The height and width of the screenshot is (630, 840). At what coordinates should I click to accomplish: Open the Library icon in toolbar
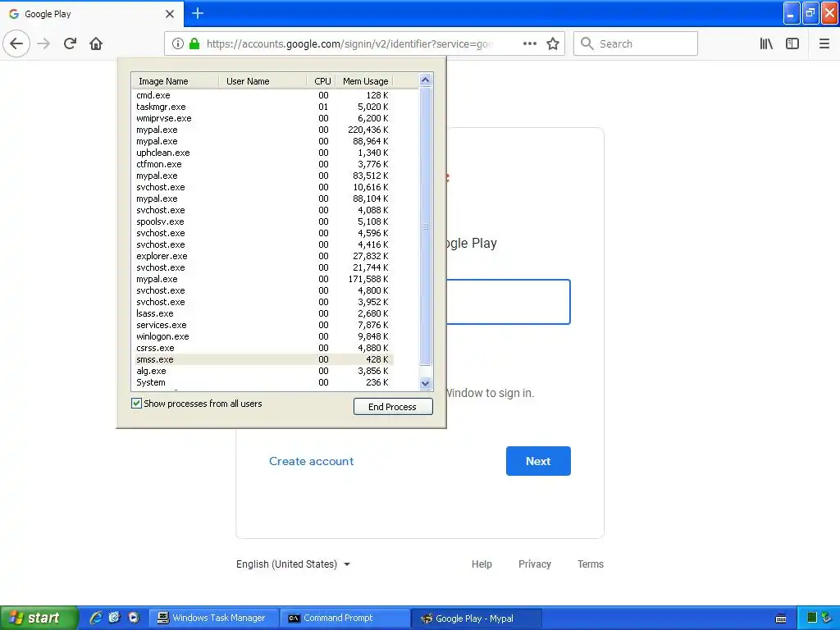click(x=766, y=44)
